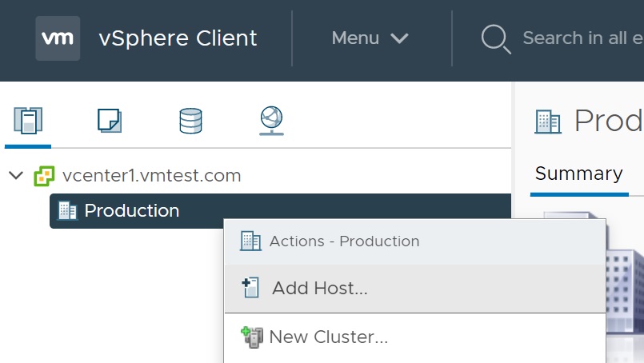644x363 pixels.
Task: Click the chevron next to Menu
Action: click(x=399, y=38)
